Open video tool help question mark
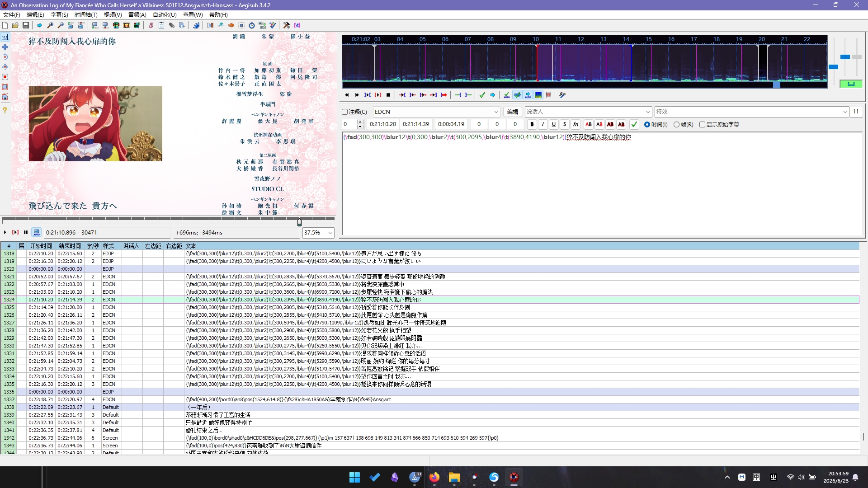The image size is (868, 488). [5, 110]
